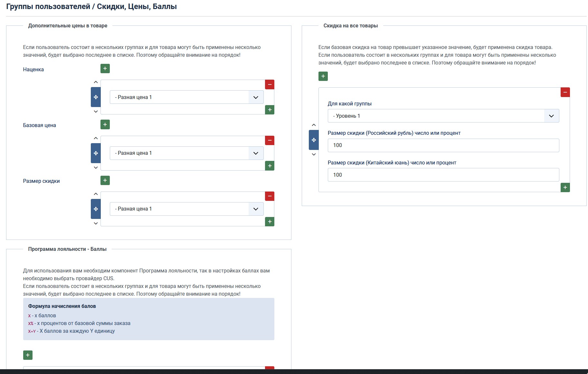The image size is (588, 374).
Task: Add entry in Программа лояльности section
Action: coord(28,355)
